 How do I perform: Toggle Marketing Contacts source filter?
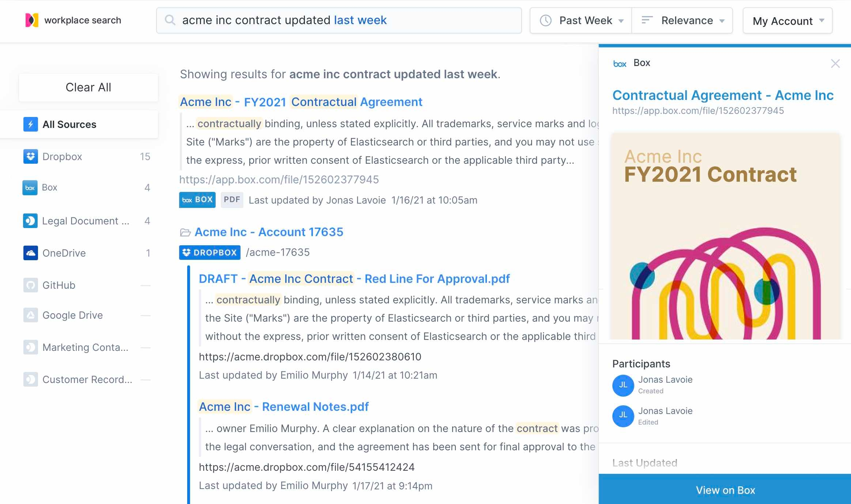(85, 348)
